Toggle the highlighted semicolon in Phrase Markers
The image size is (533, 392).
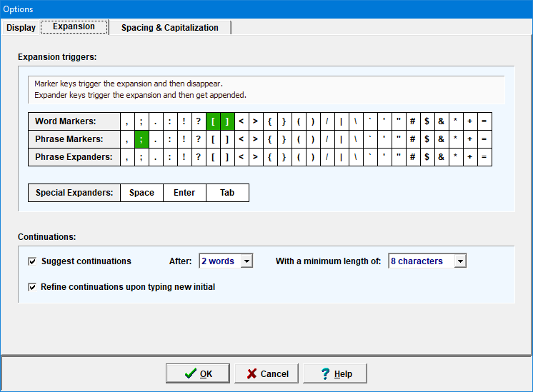(142, 139)
